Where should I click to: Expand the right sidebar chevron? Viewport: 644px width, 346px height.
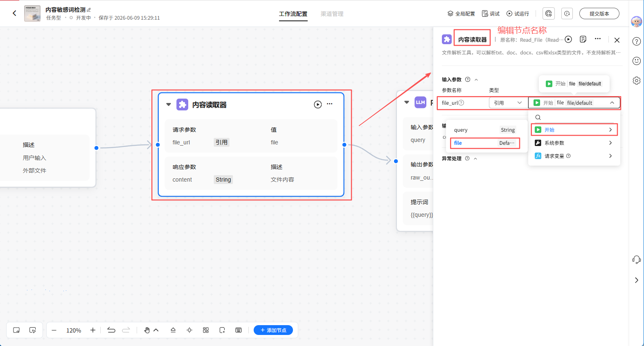636,280
